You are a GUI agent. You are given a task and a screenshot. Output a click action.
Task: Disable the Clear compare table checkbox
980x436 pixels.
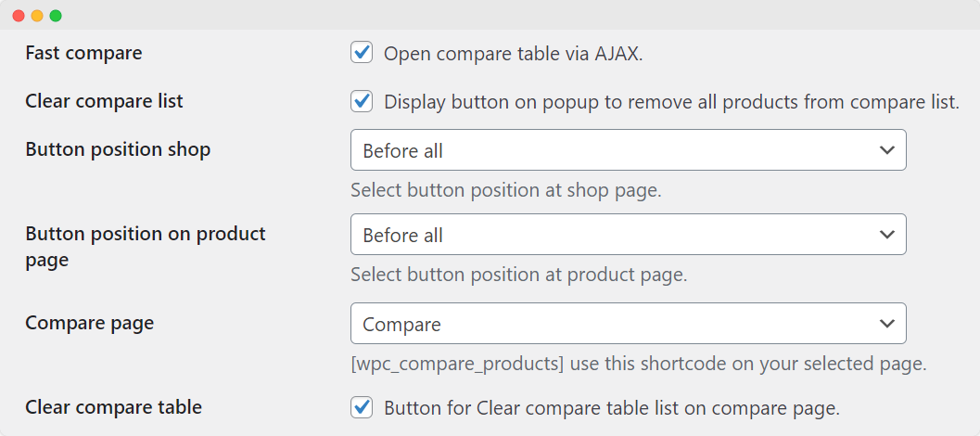tap(362, 407)
